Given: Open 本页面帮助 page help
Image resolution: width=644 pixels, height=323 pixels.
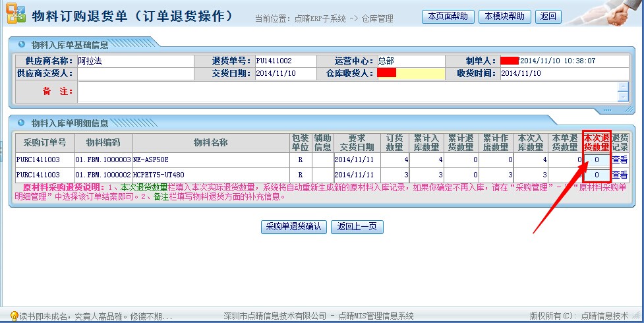Looking at the screenshot, I should pyautogui.click(x=448, y=16).
